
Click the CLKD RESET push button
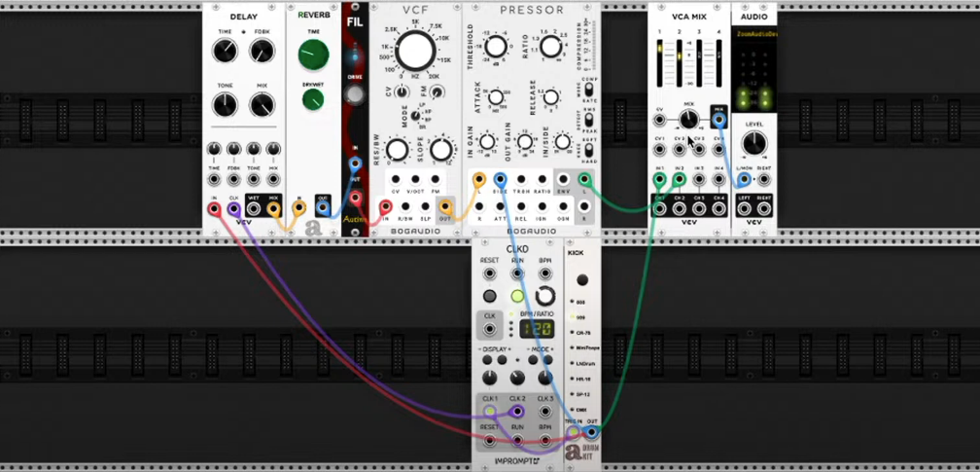(x=490, y=296)
